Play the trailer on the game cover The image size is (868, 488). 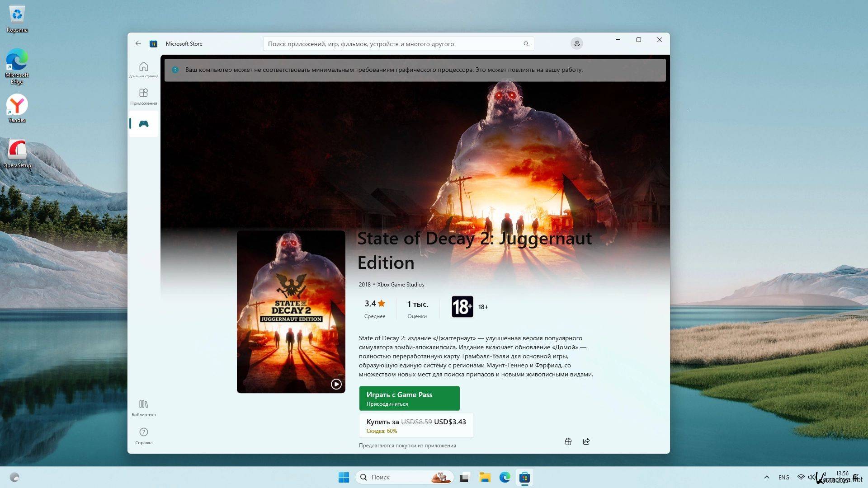click(336, 384)
